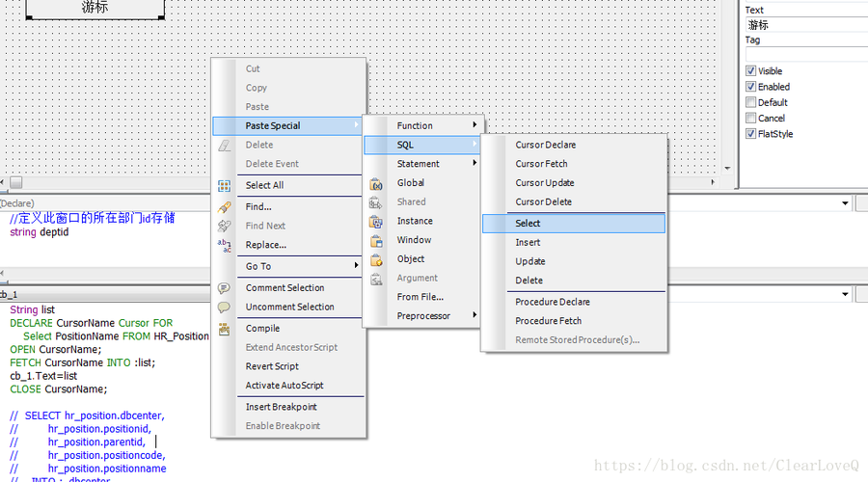This screenshot has height=482, width=868.
Task: Choose Cursor Update from SQL submenu
Action: pyautogui.click(x=574, y=182)
